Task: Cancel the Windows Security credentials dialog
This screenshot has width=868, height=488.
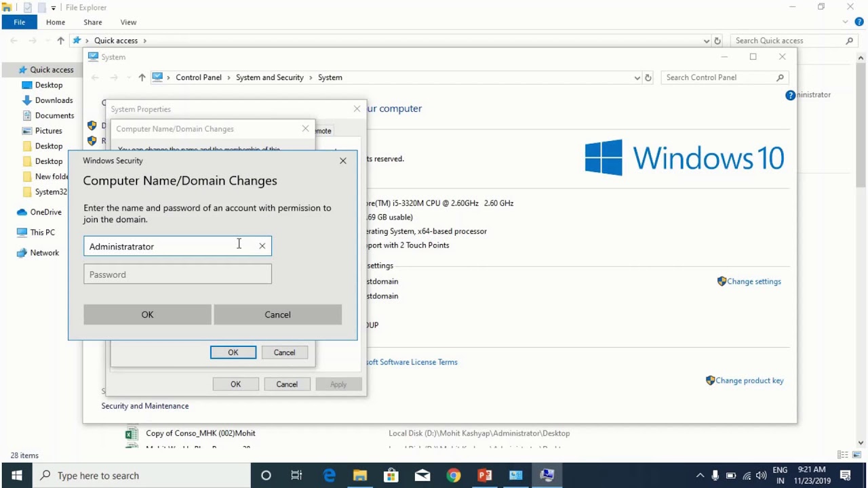Action: [x=277, y=314]
